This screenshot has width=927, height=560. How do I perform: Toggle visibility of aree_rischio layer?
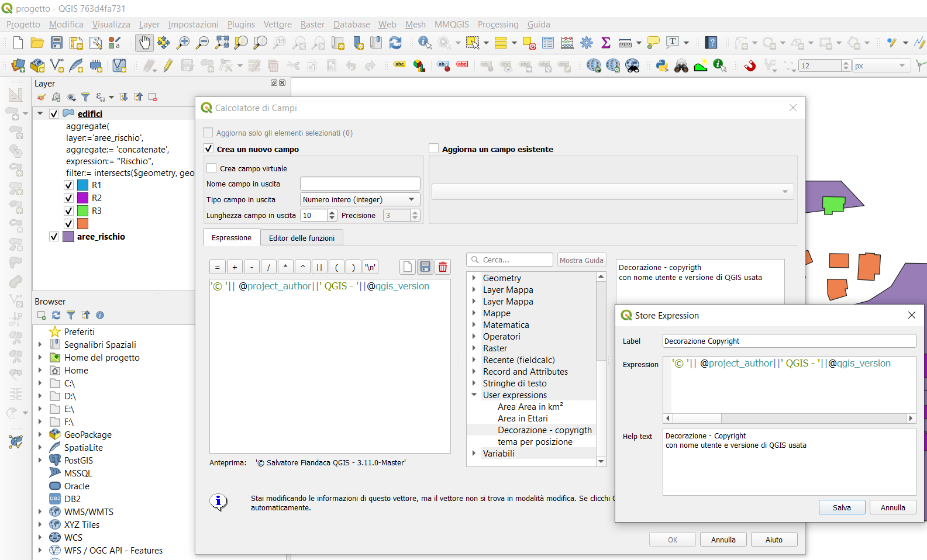click(54, 237)
